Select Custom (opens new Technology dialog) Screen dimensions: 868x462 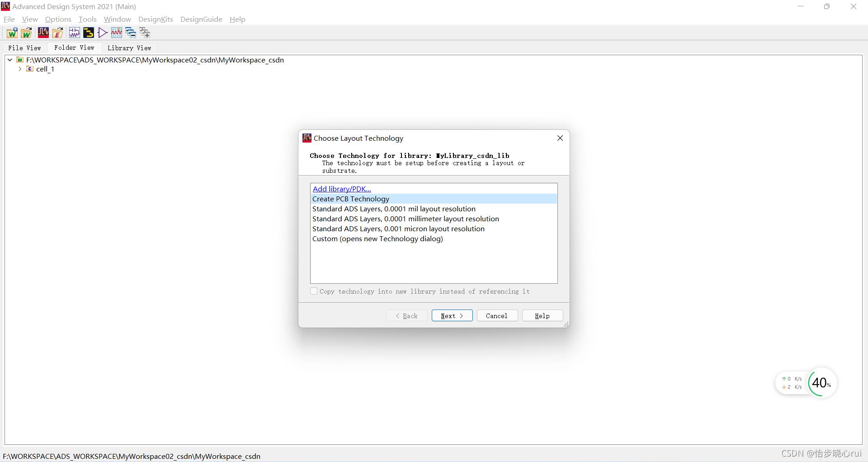pyautogui.click(x=434, y=238)
